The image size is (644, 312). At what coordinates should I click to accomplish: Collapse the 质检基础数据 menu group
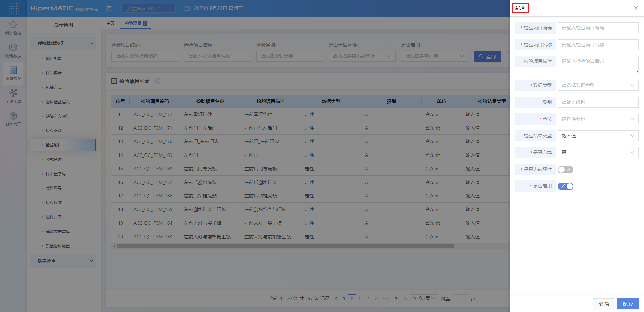[63, 43]
